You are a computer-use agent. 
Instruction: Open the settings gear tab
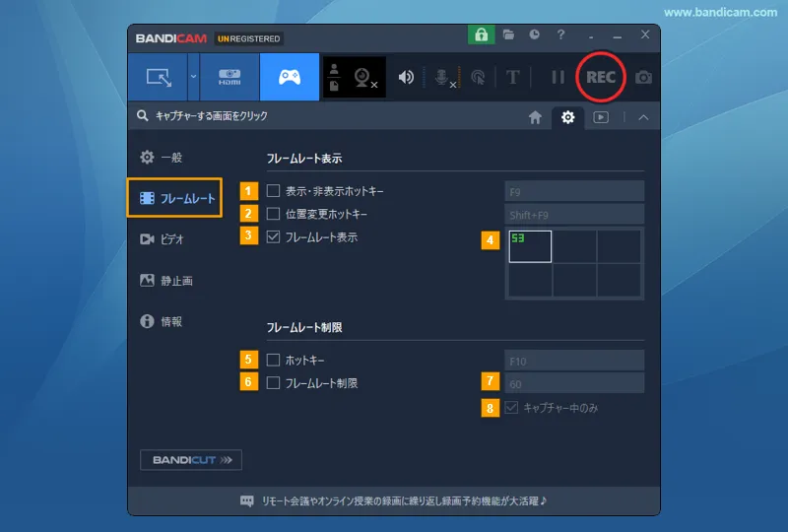tap(568, 117)
